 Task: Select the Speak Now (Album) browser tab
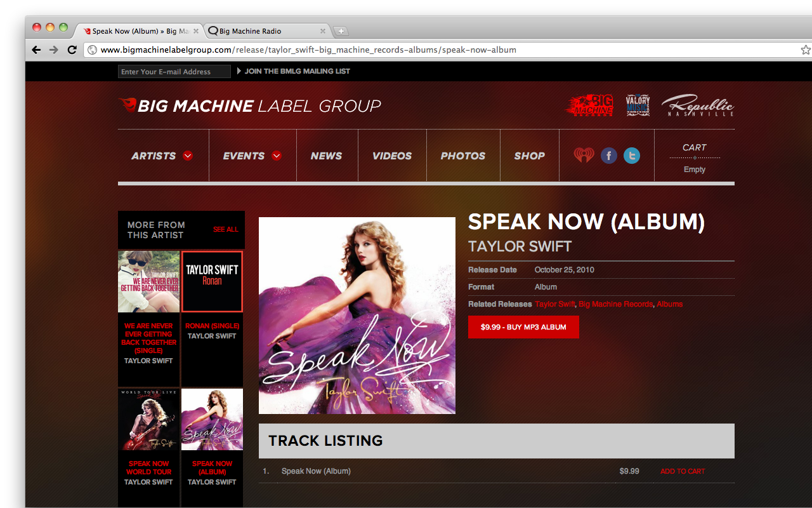pyautogui.click(x=140, y=31)
